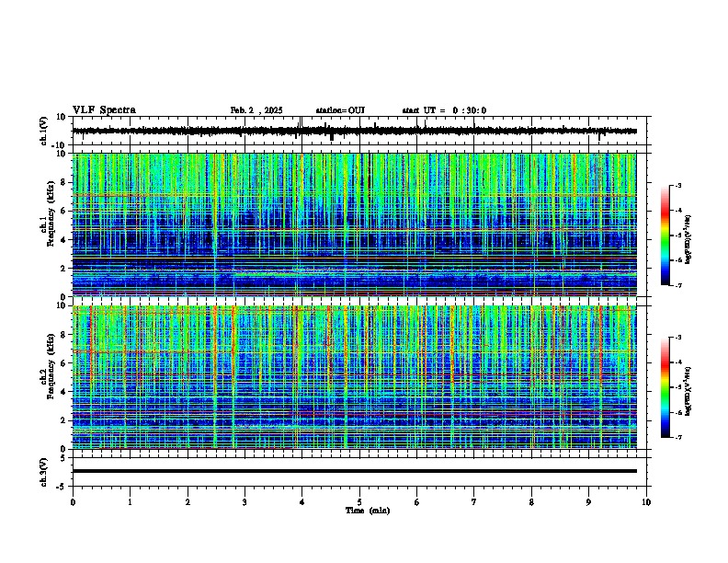Click inside the ch.1 spectrogram plot
The height and width of the screenshot is (563, 728).
(354, 224)
